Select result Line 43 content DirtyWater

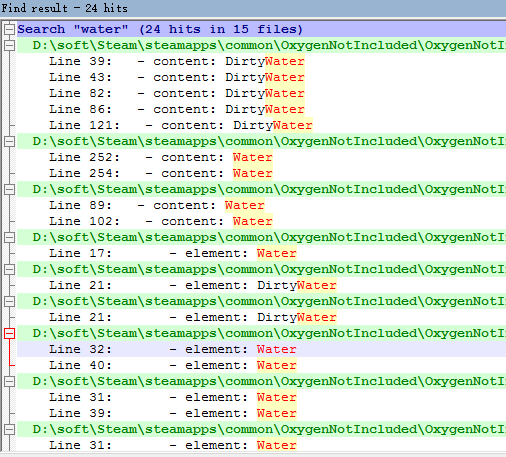point(261,77)
